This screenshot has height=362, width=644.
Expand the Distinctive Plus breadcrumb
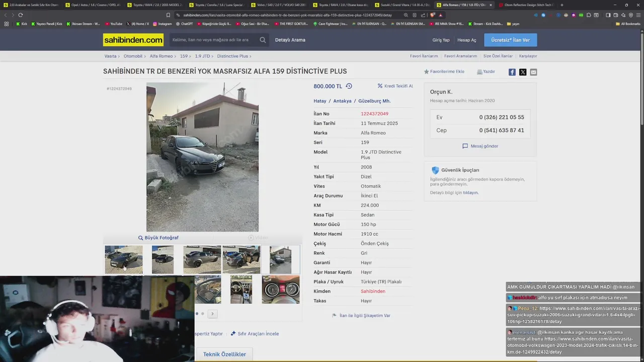[234, 56]
